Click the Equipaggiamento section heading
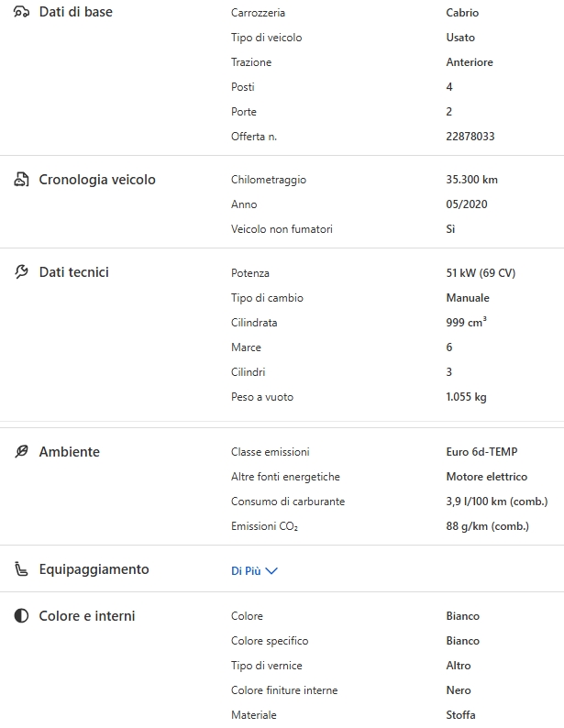Image resolution: width=564 pixels, height=728 pixels. pos(94,569)
